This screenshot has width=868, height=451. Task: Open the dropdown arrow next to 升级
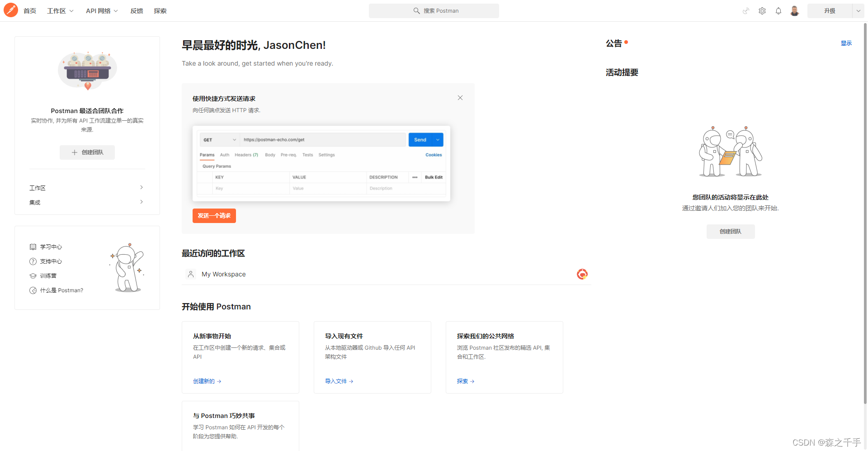[858, 11]
